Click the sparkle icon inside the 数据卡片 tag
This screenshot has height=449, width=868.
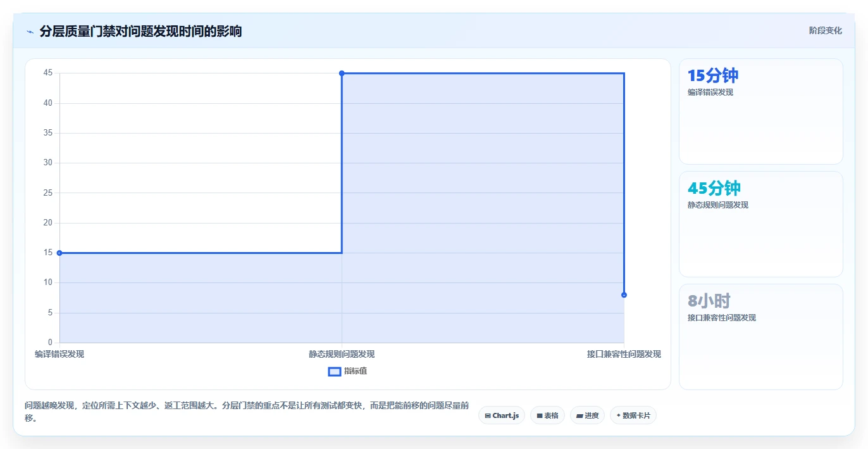[618, 415]
